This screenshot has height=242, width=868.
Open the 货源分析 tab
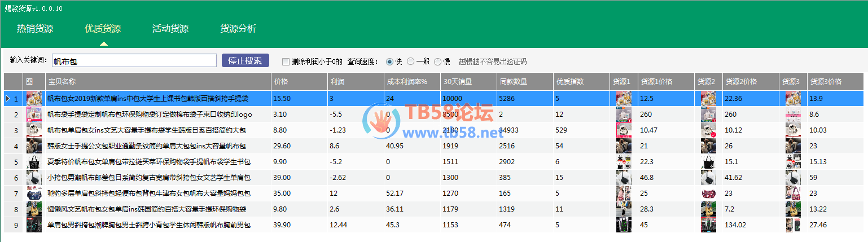[238, 29]
